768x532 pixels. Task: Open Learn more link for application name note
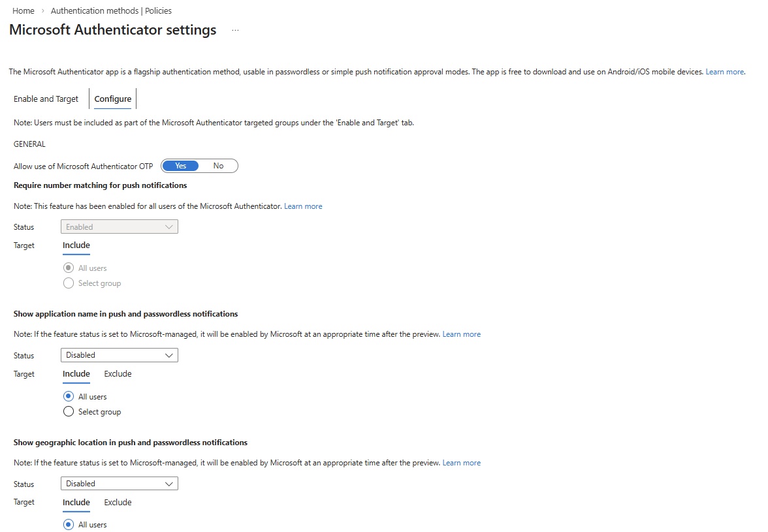coord(461,334)
